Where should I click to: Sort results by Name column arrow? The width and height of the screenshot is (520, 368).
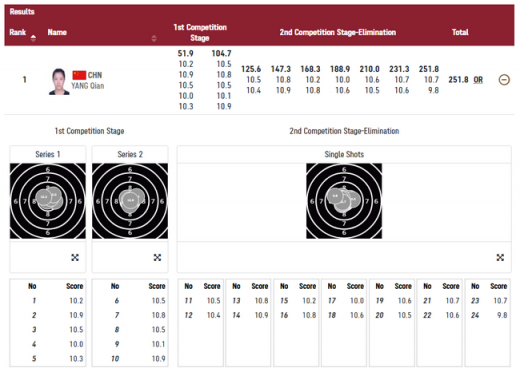click(154, 38)
